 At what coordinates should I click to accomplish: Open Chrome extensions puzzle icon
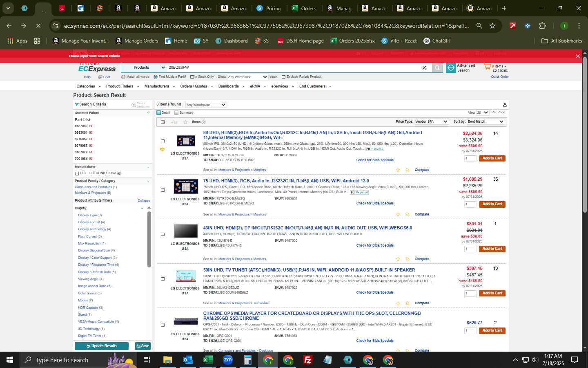pos(542,26)
